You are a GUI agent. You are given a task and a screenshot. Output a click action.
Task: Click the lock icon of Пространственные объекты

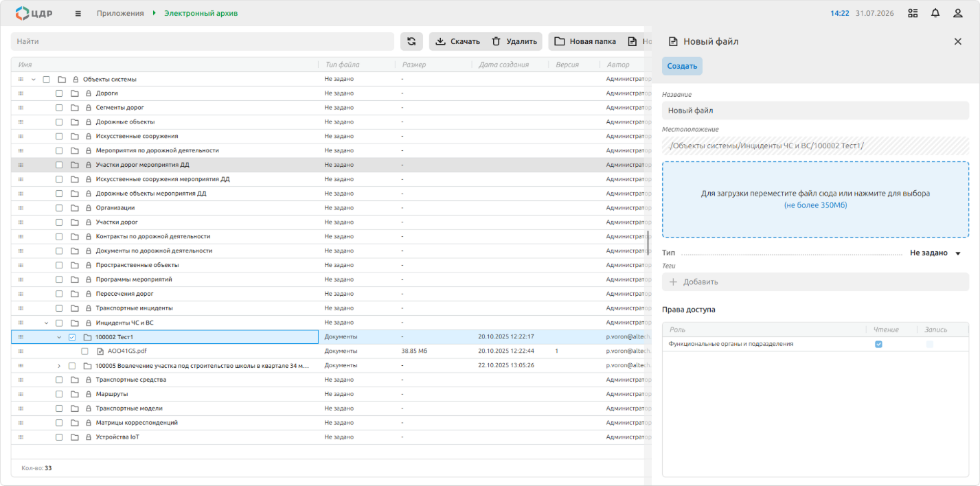(x=89, y=265)
